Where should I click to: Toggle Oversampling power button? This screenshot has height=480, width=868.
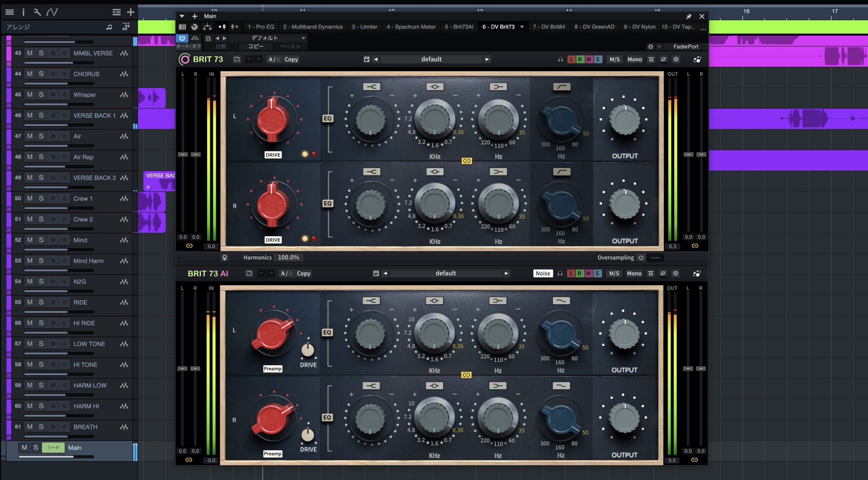[x=641, y=258]
